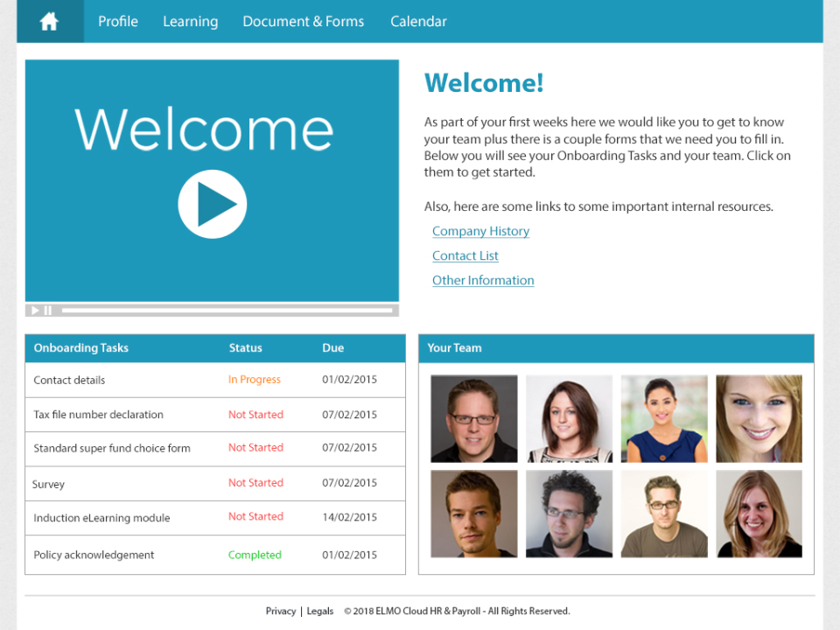840x630 pixels.
Task: Click the In Progress status of Contact details
Action: (255, 379)
